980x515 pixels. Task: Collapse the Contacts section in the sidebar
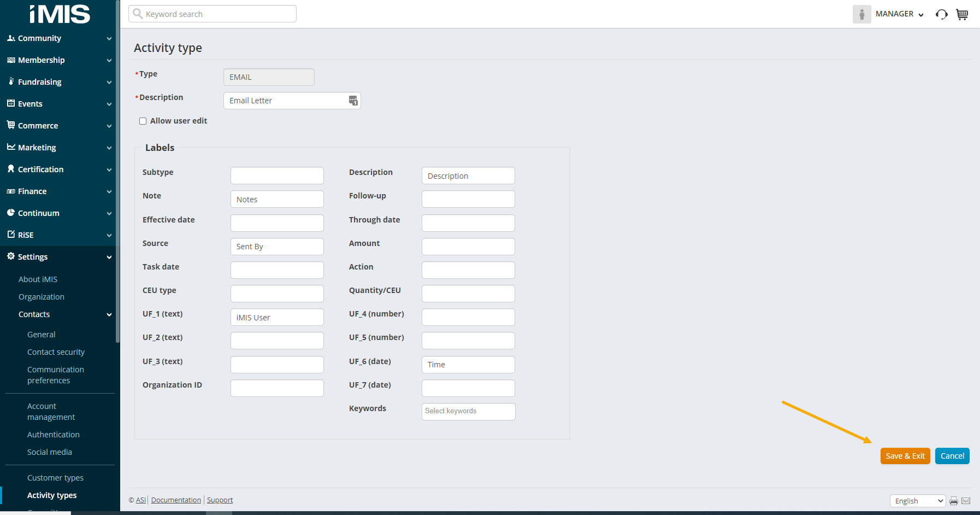coord(108,314)
